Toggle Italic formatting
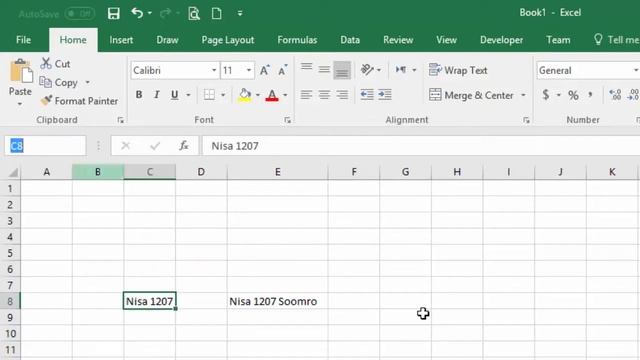The image size is (640, 360). (157, 95)
